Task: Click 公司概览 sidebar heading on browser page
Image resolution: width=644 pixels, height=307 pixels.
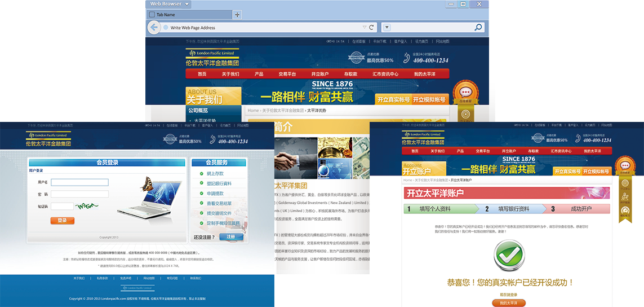Action: click(x=198, y=111)
